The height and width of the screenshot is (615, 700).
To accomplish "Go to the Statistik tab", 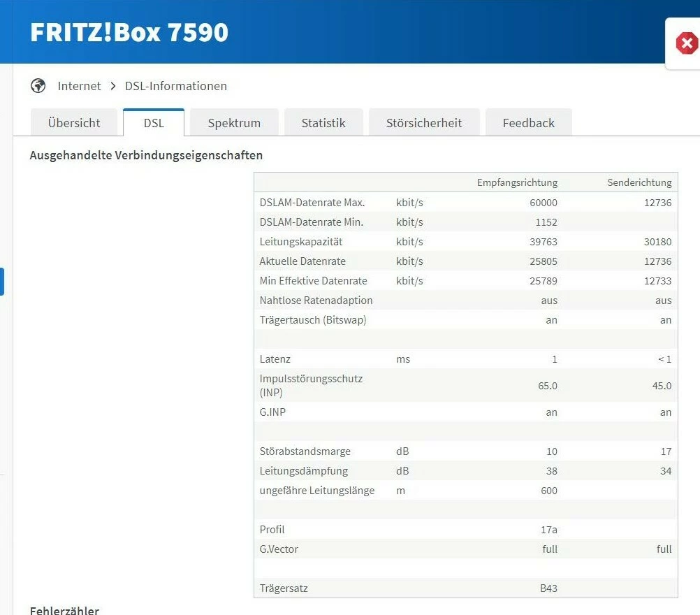I will tap(323, 122).
